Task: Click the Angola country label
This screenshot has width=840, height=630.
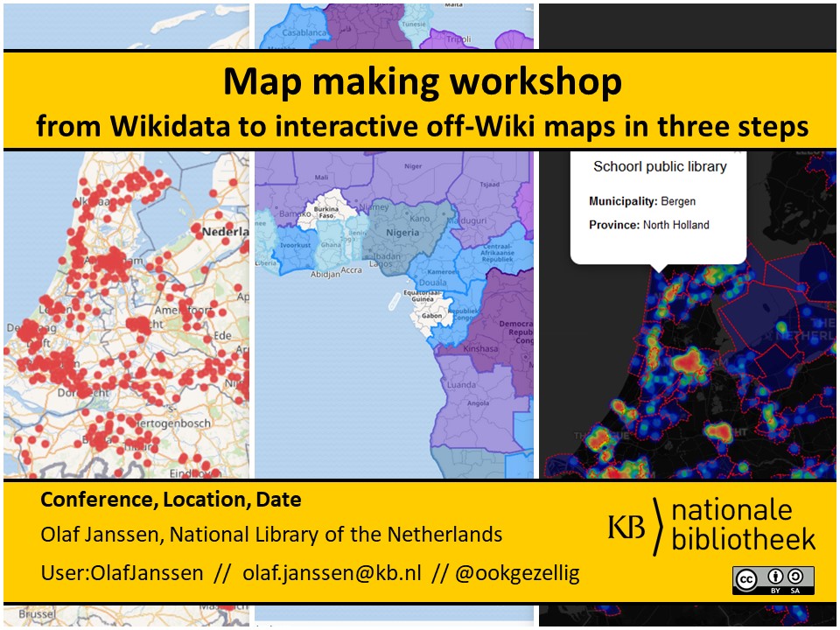Action: click(478, 403)
